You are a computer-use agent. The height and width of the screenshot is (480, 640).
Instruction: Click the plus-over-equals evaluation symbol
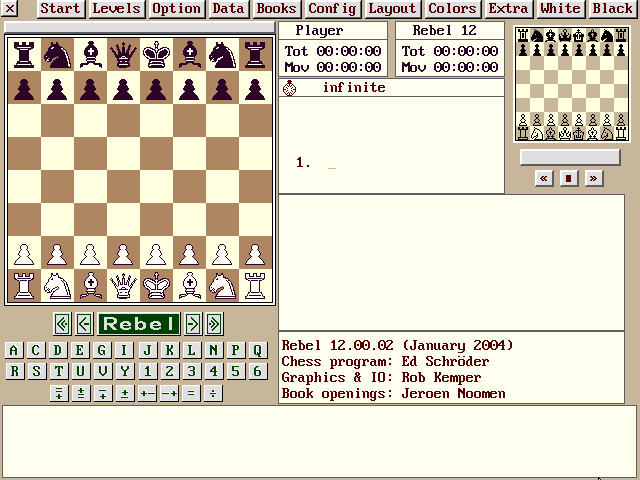click(x=81, y=393)
